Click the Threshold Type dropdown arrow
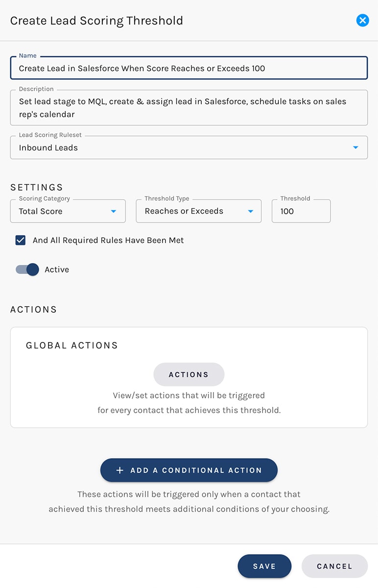This screenshot has width=378, height=588. tap(251, 211)
